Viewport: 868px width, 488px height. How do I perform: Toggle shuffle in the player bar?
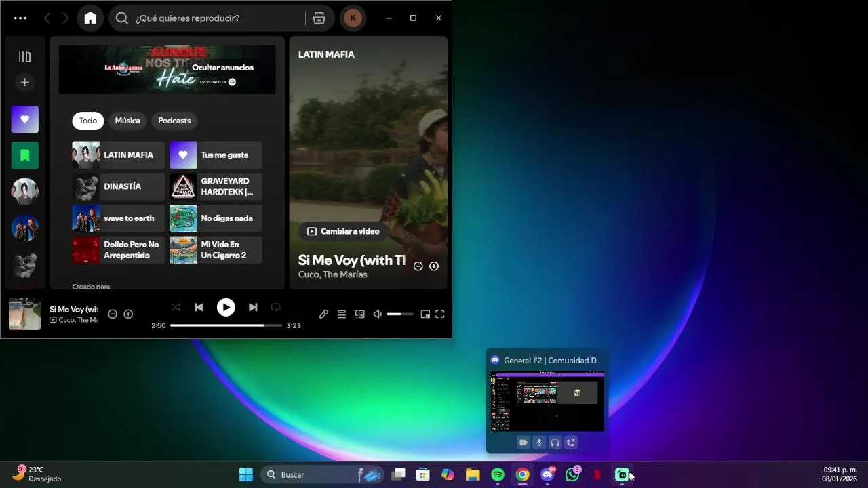click(x=176, y=307)
